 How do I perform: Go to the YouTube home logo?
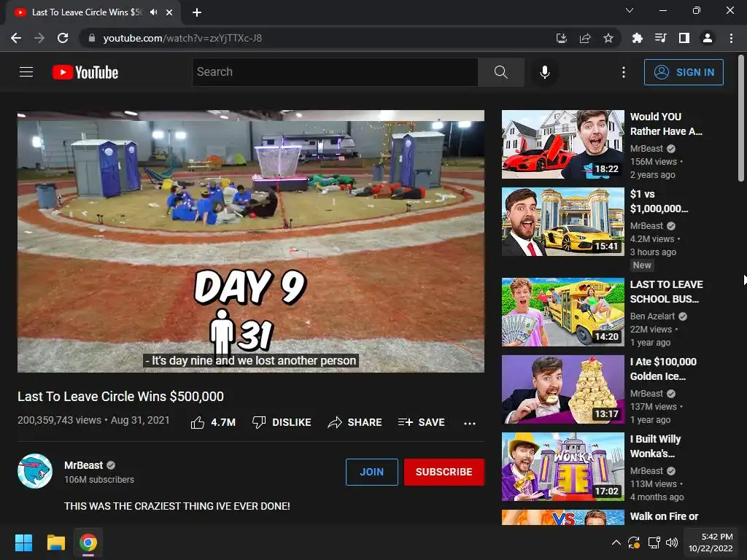(x=85, y=72)
